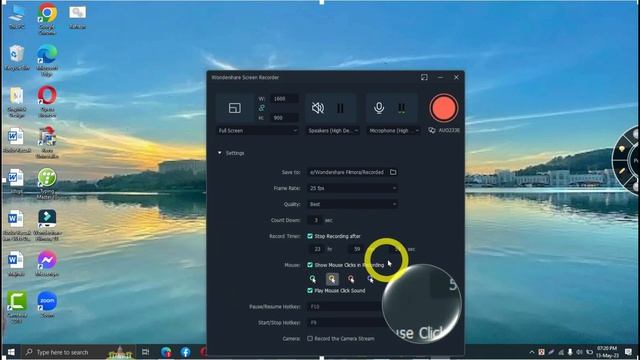Viewport: 640px width, 360px height.
Task: Open the Microphone device dropdown
Action: point(393,131)
